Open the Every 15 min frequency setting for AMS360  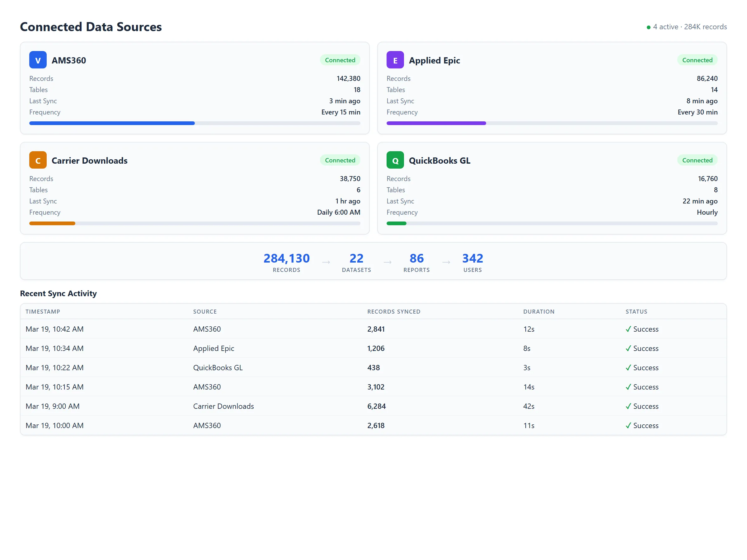(x=341, y=112)
